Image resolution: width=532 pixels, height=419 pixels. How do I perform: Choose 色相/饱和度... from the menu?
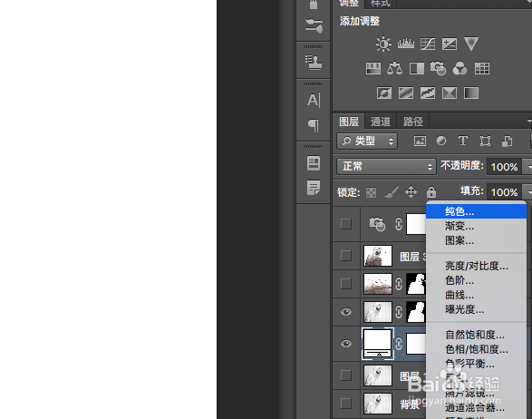coord(477,349)
